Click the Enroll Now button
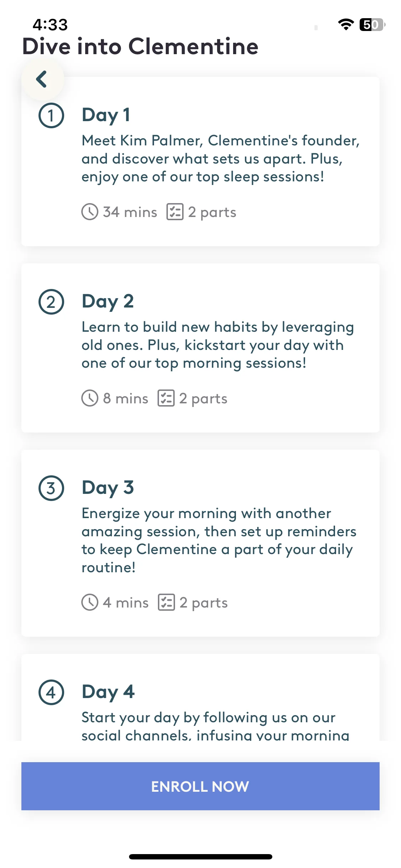 (200, 786)
